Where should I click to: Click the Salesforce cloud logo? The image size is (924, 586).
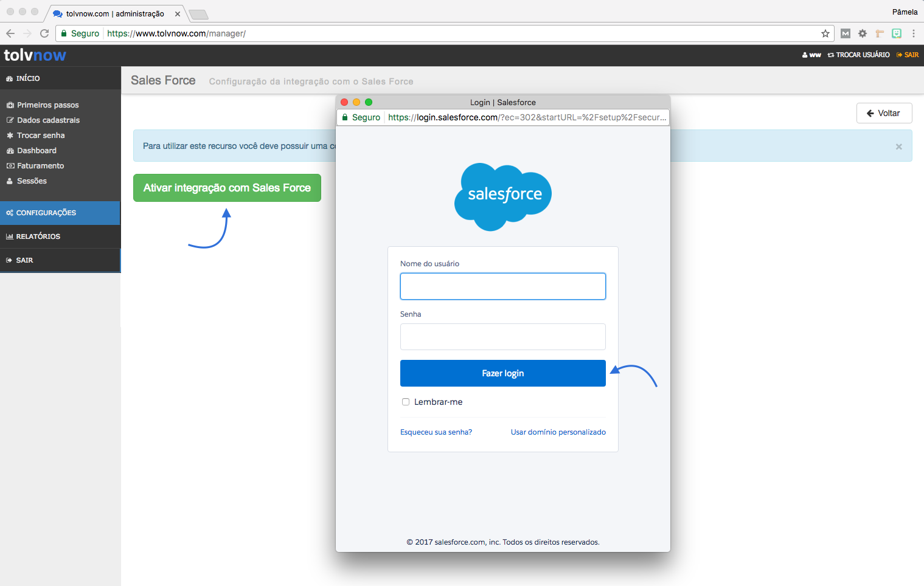tap(503, 196)
